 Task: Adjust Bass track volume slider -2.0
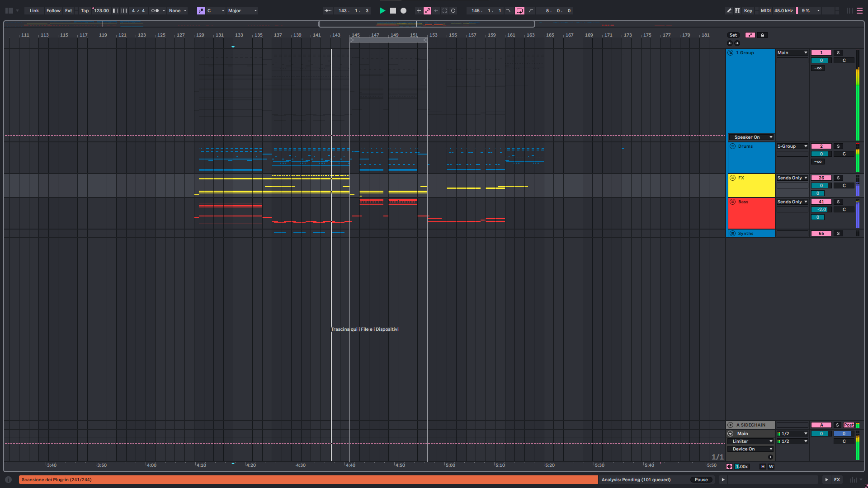(821, 210)
